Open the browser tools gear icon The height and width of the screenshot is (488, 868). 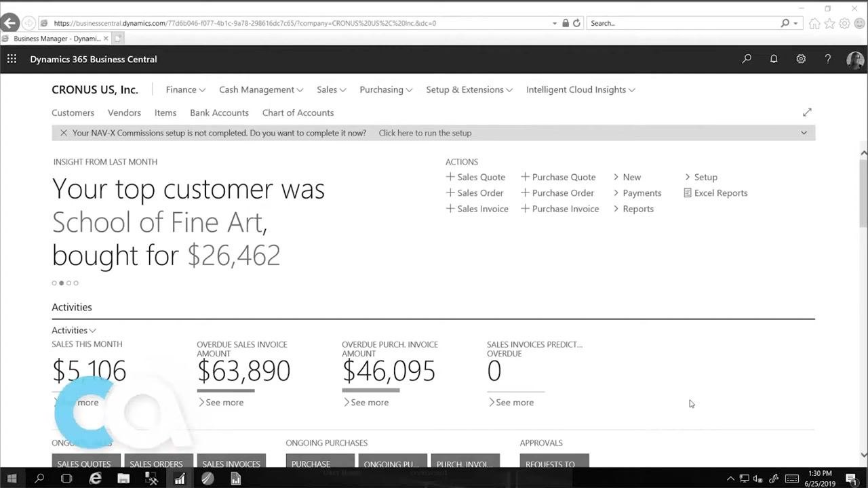click(844, 23)
